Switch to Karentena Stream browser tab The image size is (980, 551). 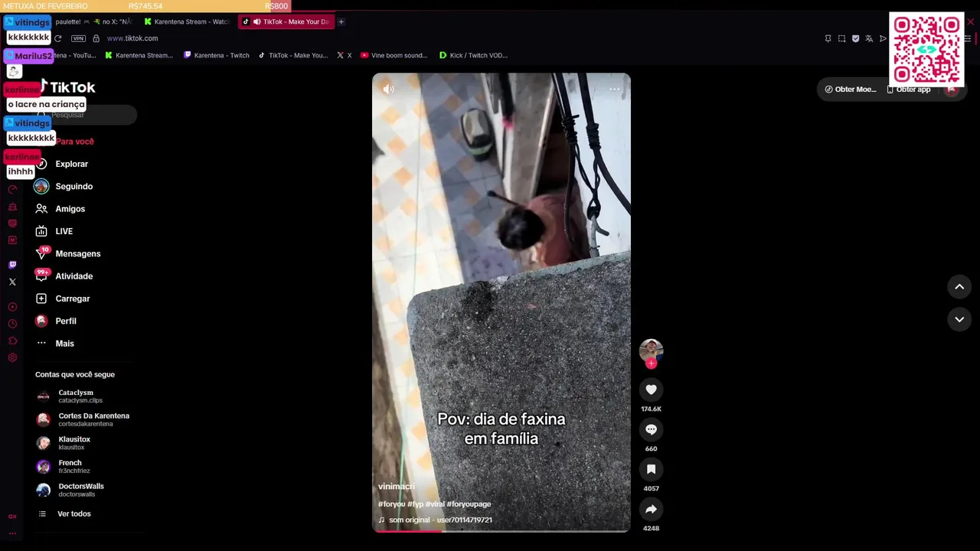pyautogui.click(x=187, y=21)
